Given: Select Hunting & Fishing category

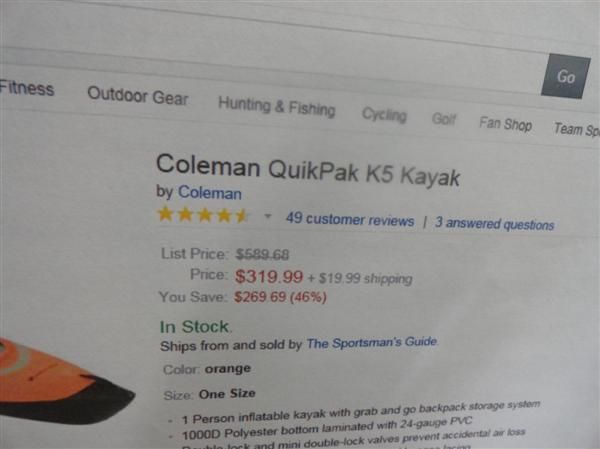Looking at the screenshot, I should pos(276,106).
